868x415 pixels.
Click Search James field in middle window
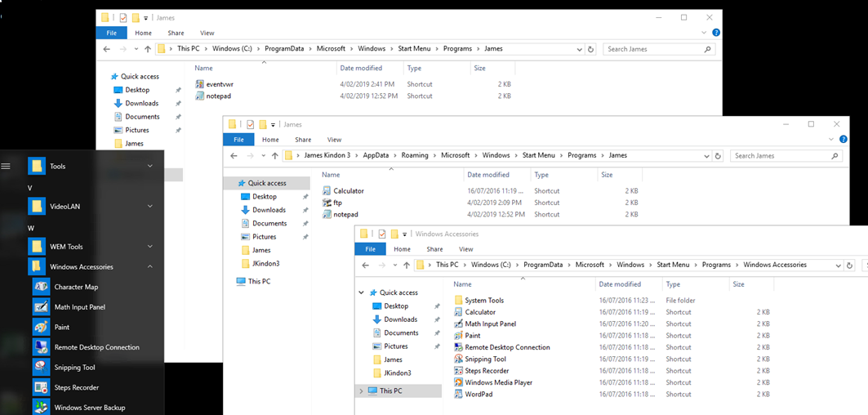pyautogui.click(x=786, y=156)
